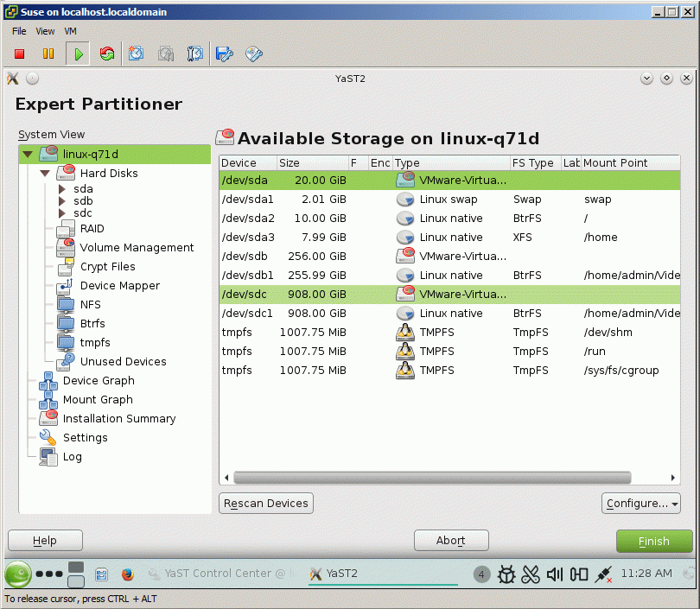This screenshot has height=609, width=700.
Task: Select the tmpfs row mounted at /sys/fs/cgroup
Action: (x=449, y=371)
